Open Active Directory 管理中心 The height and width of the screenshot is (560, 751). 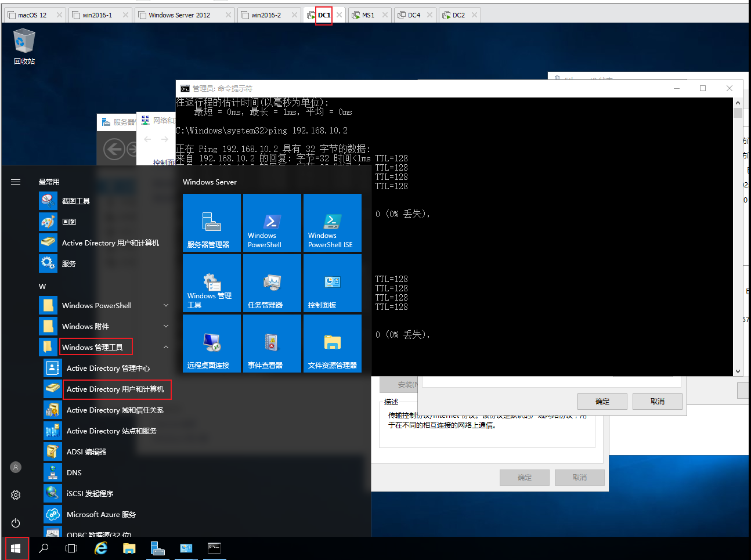[108, 368]
